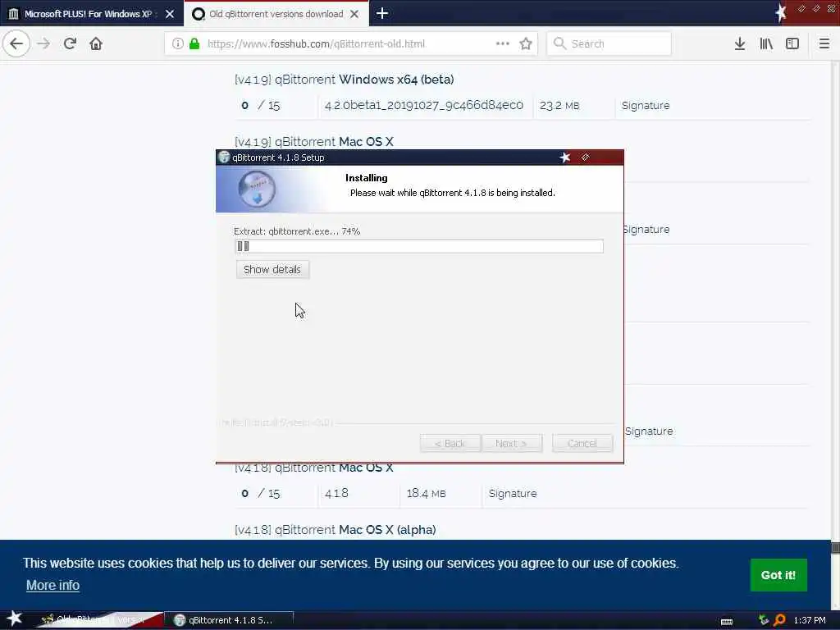This screenshot has height=630, width=840.
Task: Open the Firefox hamburger menu
Action: click(x=824, y=43)
